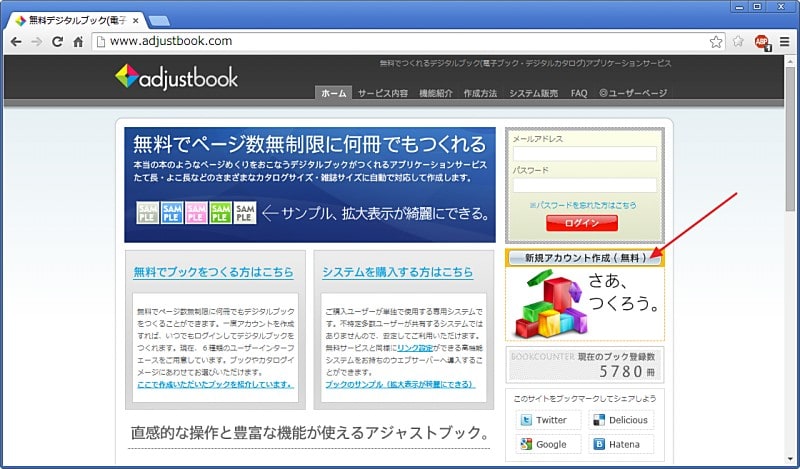
Task: Reload the page with the refresh icon
Action: pyautogui.click(x=58, y=42)
